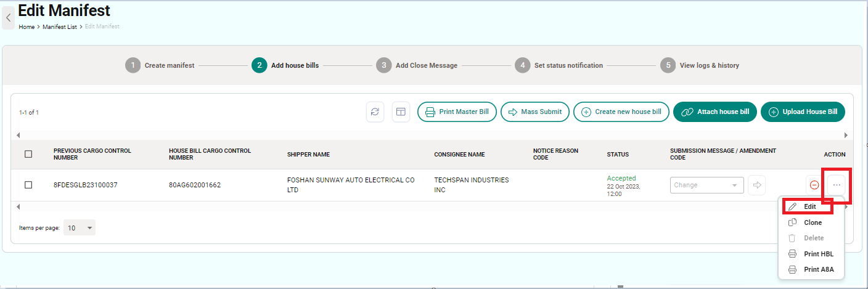Click the submit arrow next to Change
The width and height of the screenshot is (868, 289).
757,185
